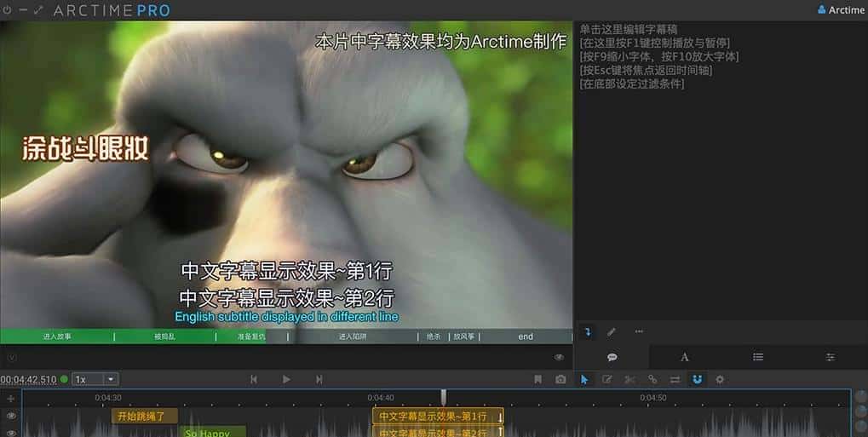868x437 pixels.
Task: Click the 0:04:30 ruler label
Action: [108, 398]
